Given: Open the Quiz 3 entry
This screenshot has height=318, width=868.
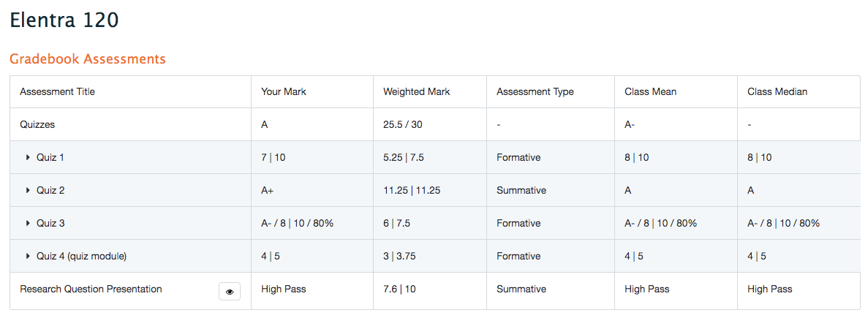Looking at the screenshot, I should 50,224.
